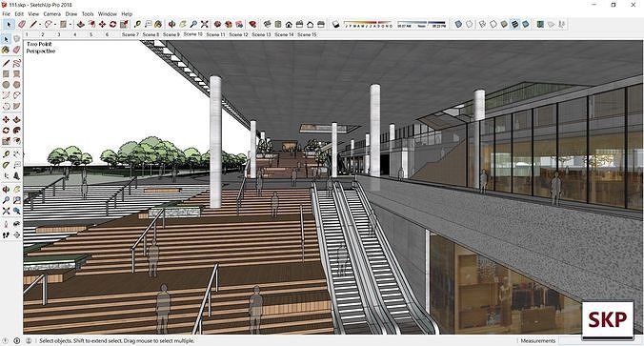Viewport: 644px width, 346px height.
Task: Switch to Top standard view icon
Action: [x=278, y=24]
